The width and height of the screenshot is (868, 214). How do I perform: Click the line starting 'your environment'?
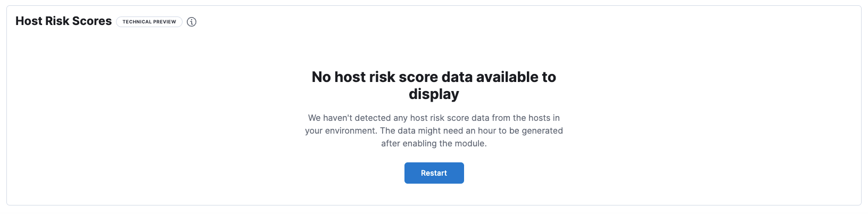tap(434, 130)
